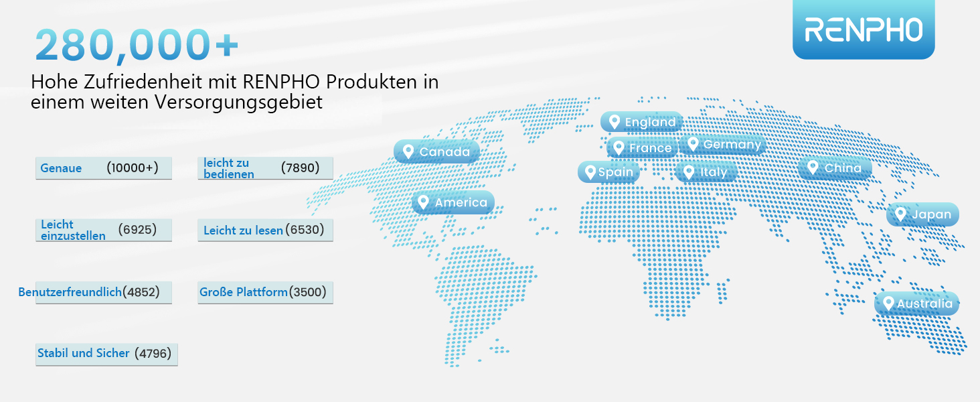Select the location pin next to France

pos(619,147)
